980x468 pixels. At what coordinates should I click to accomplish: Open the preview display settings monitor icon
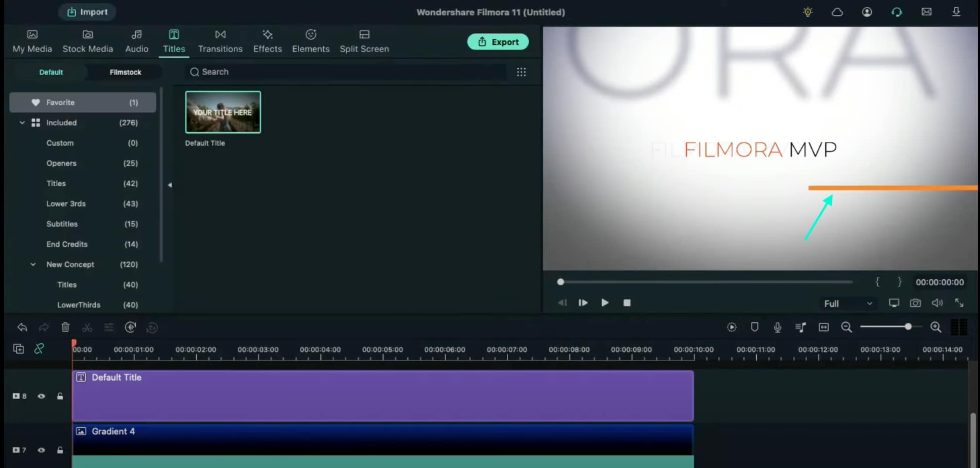[x=894, y=303]
